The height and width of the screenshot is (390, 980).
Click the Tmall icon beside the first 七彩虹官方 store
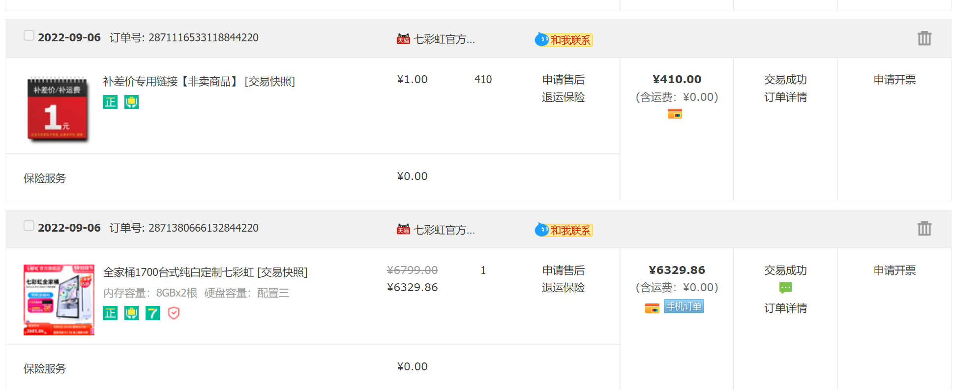coord(403,39)
